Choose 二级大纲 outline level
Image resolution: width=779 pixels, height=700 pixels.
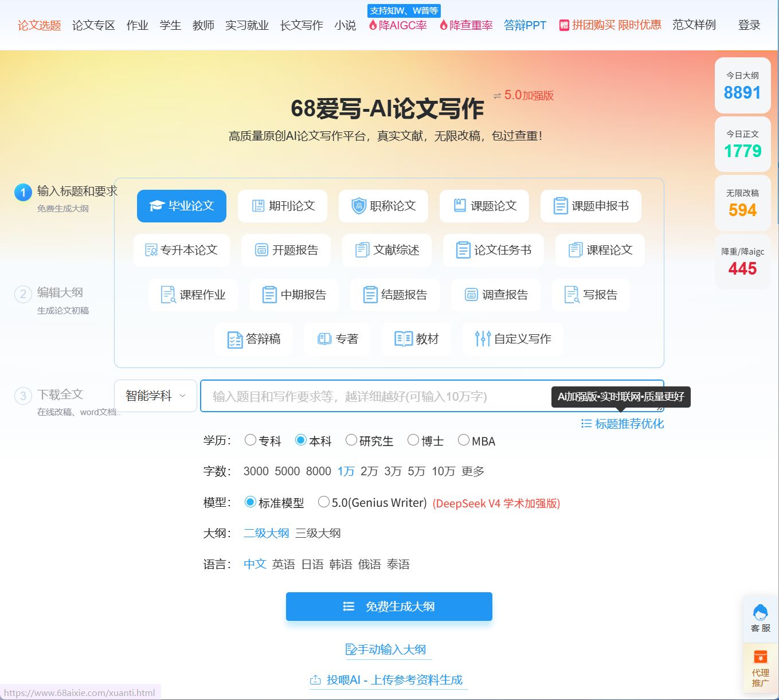267,533
